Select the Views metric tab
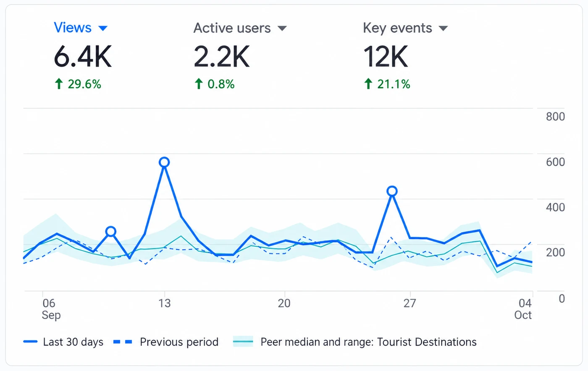 [x=73, y=28]
